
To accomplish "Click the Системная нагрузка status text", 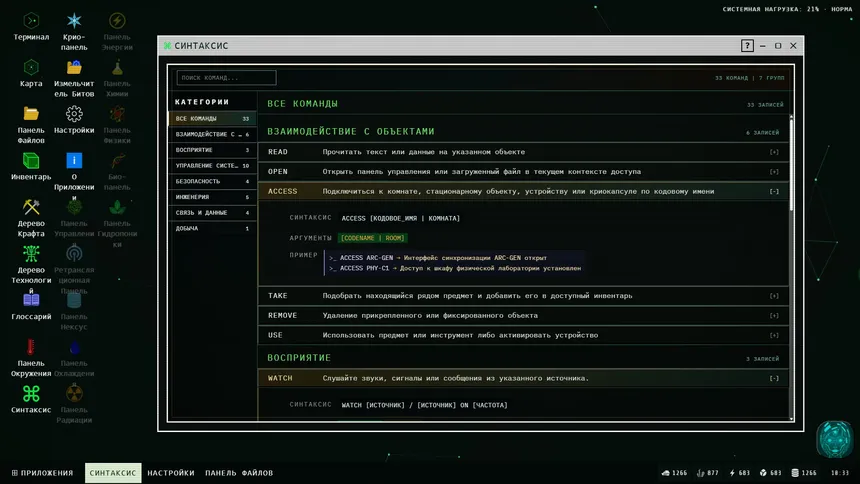I will pyautogui.click(x=787, y=9).
